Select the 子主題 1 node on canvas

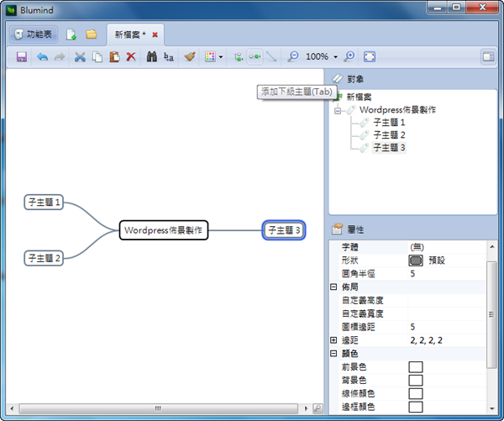pyautogui.click(x=44, y=203)
